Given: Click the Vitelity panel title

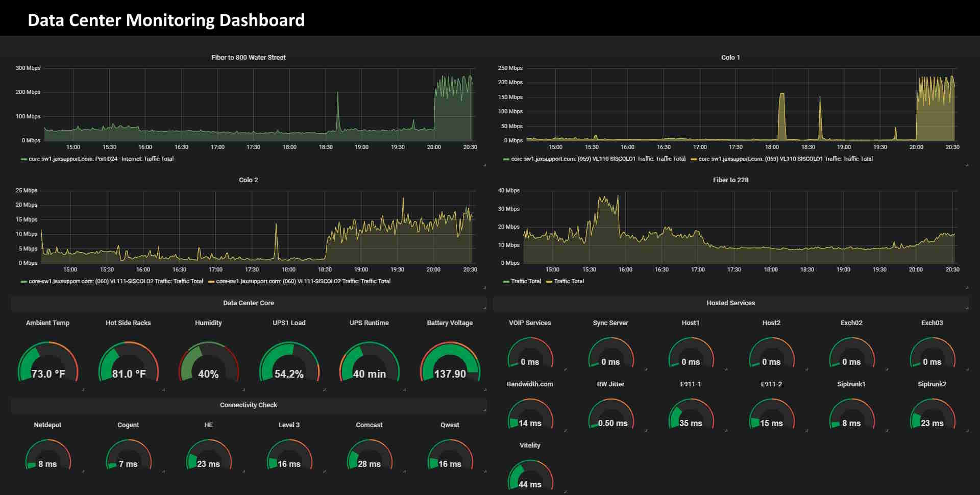Looking at the screenshot, I should click(x=530, y=445).
